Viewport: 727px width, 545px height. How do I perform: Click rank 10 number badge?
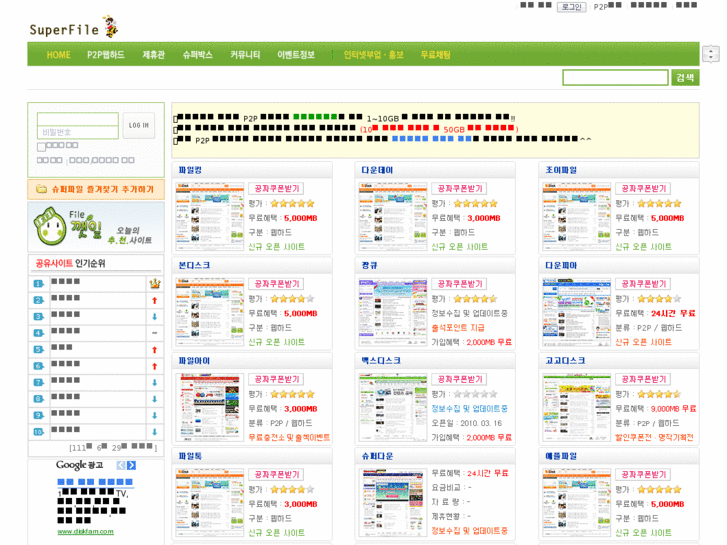tap(38, 432)
